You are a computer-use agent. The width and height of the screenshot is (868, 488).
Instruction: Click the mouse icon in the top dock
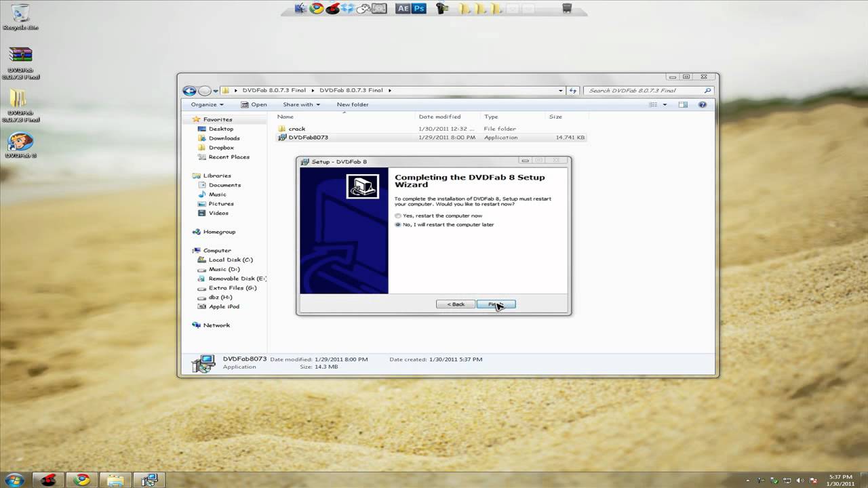363,9
